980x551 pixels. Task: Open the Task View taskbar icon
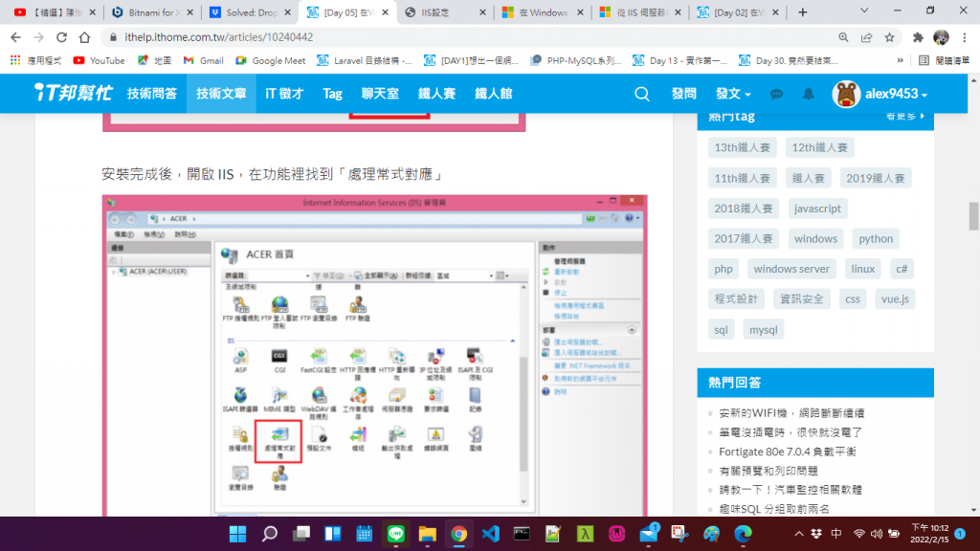coord(301,534)
